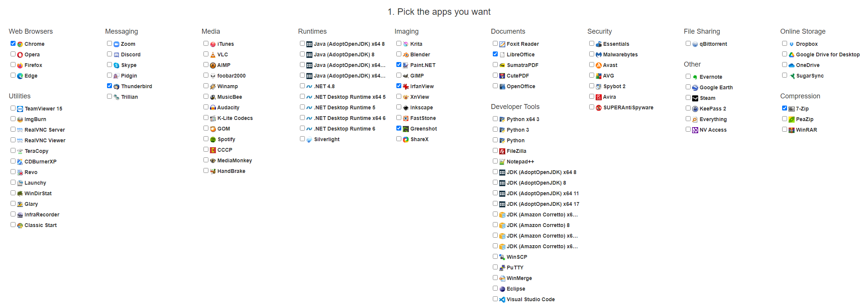
Task: Click the NV Access label
Action: 713,130
